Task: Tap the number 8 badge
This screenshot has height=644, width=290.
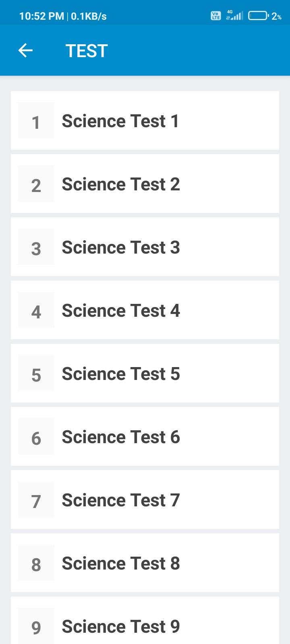Action: [x=36, y=563]
